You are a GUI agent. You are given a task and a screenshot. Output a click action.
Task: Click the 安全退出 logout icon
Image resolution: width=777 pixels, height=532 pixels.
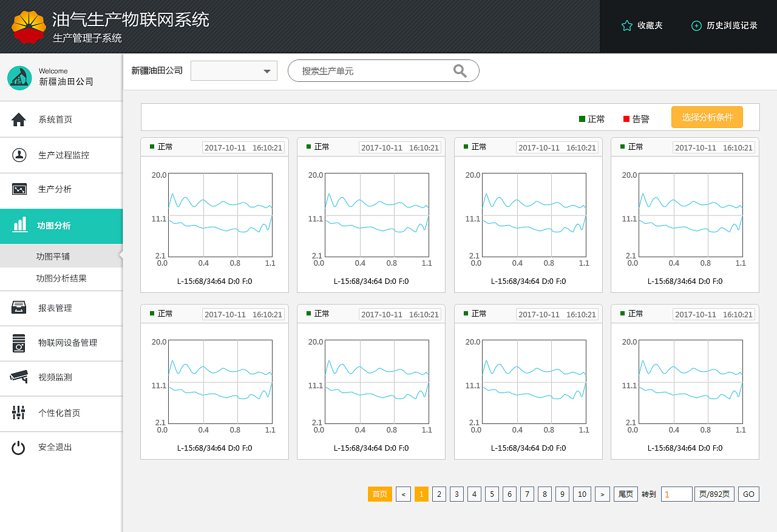[19, 447]
